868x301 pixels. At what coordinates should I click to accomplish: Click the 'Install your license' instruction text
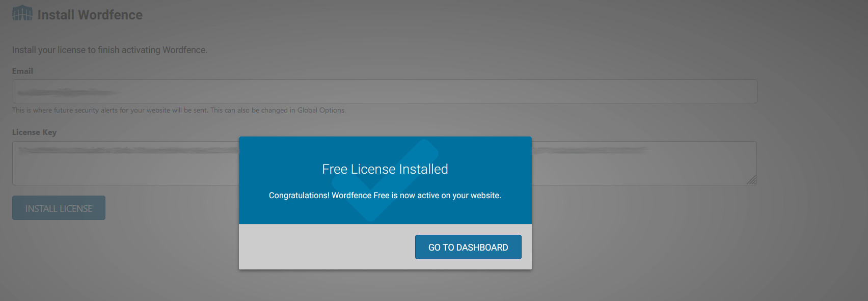[x=110, y=50]
